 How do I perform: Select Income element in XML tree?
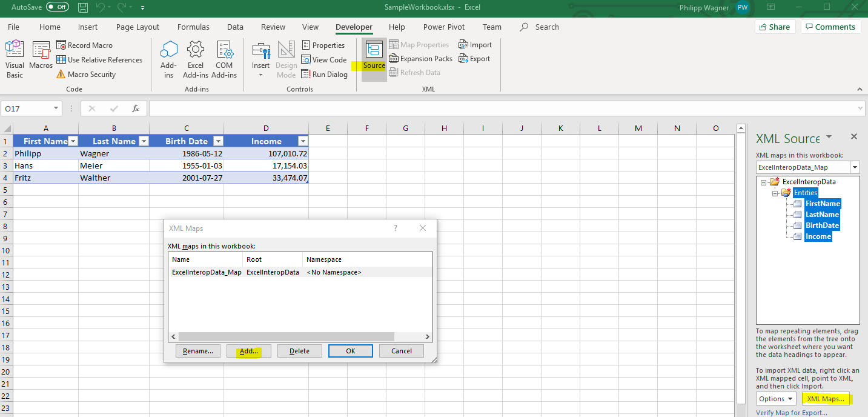818,236
